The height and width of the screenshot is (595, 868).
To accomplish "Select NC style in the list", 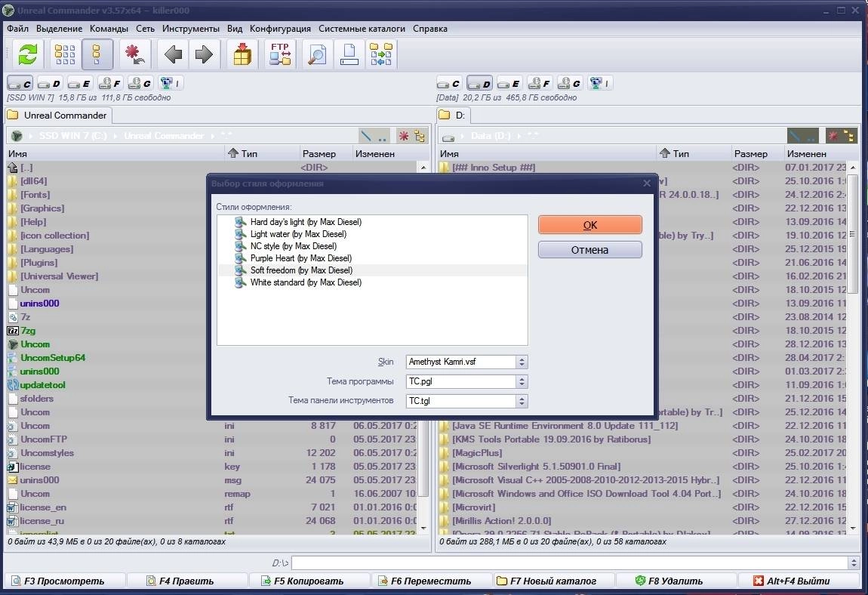I will [x=294, y=246].
